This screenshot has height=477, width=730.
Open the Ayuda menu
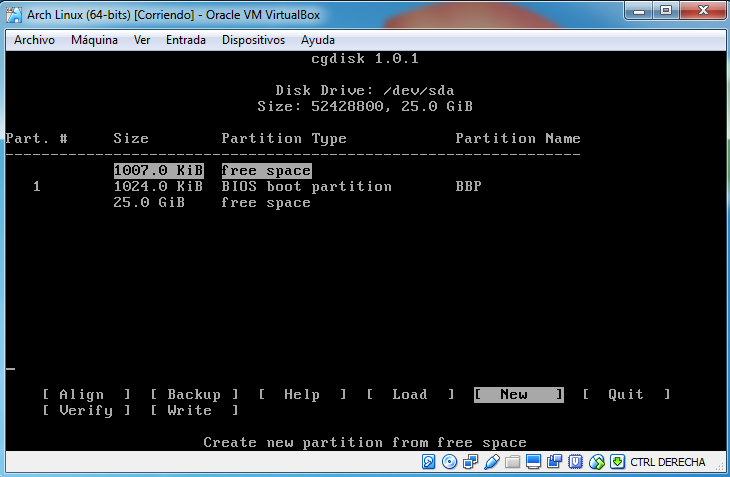318,40
